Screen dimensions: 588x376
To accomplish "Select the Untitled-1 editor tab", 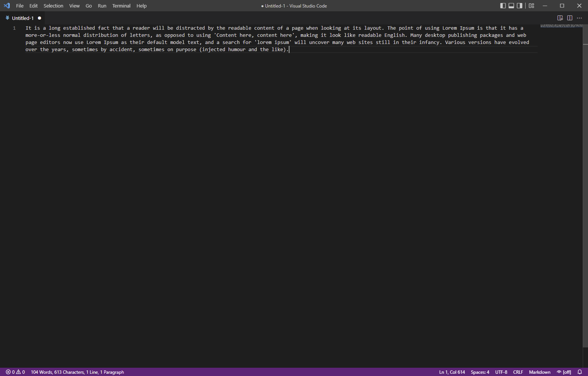I will (23, 18).
